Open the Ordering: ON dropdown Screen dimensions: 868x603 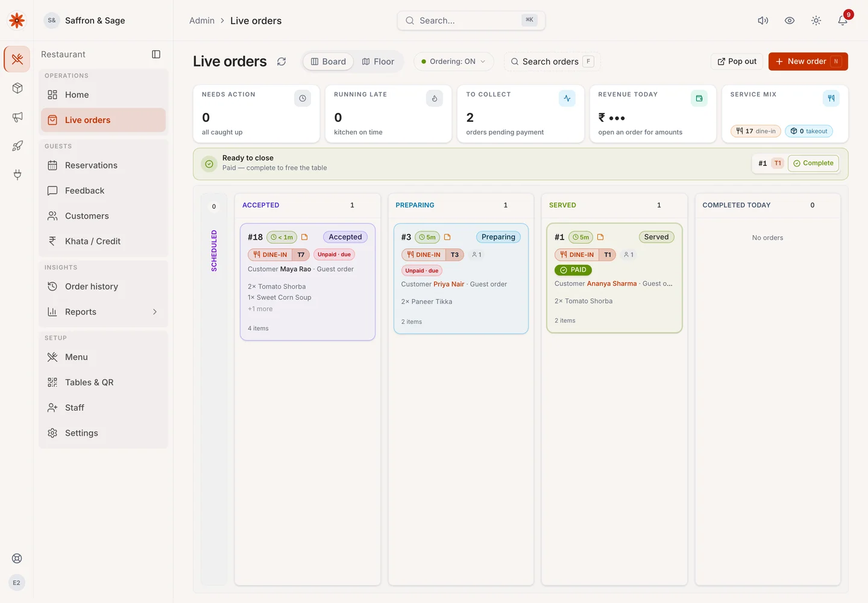(x=453, y=62)
